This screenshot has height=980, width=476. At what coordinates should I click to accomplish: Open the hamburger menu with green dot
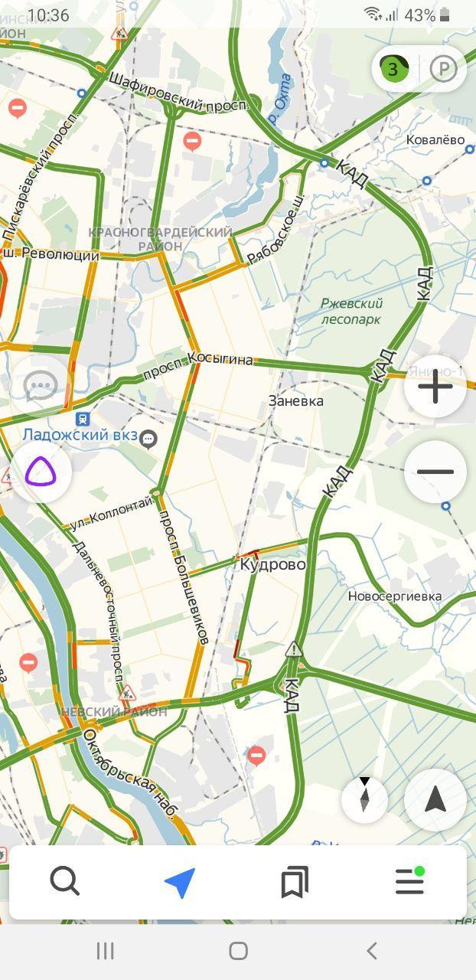pos(410,881)
